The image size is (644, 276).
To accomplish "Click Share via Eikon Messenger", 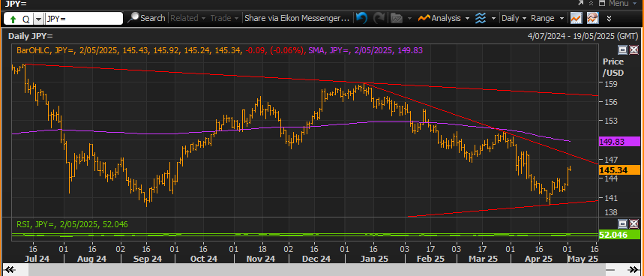I will pos(297,18).
